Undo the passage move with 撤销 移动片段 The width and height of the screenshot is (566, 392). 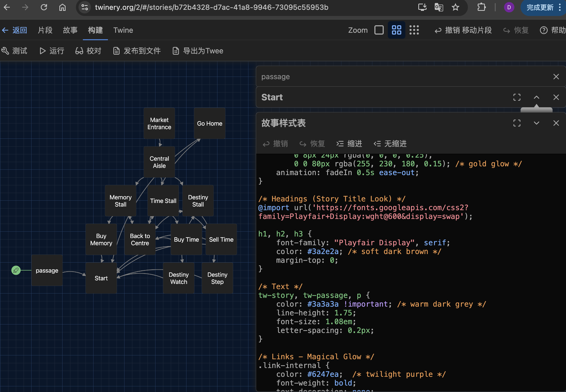pyautogui.click(x=463, y=30)
